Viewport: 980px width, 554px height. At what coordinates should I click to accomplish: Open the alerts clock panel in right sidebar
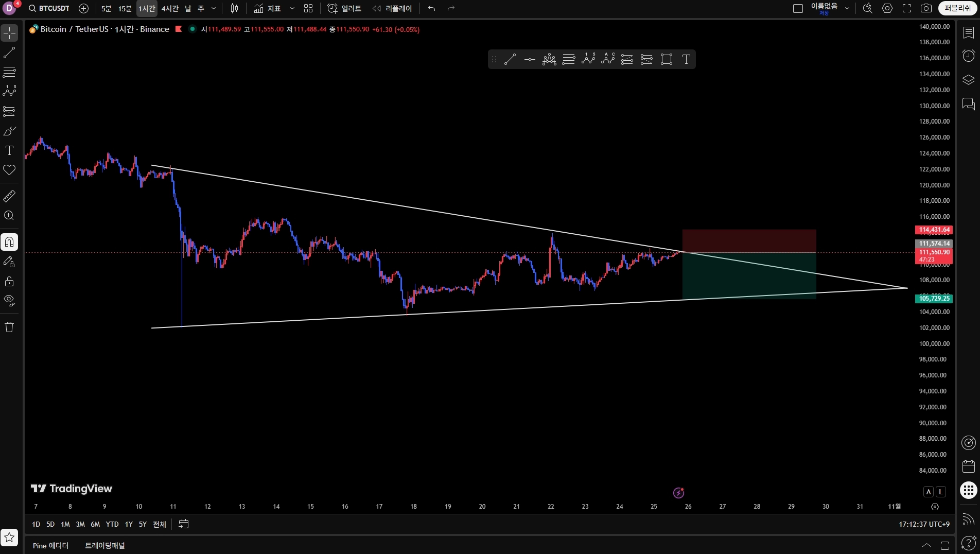click(968, 56)
